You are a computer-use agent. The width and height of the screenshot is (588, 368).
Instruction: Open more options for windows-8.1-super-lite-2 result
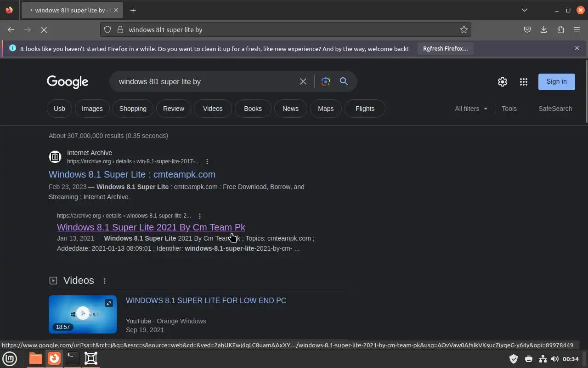pos(200,216)
